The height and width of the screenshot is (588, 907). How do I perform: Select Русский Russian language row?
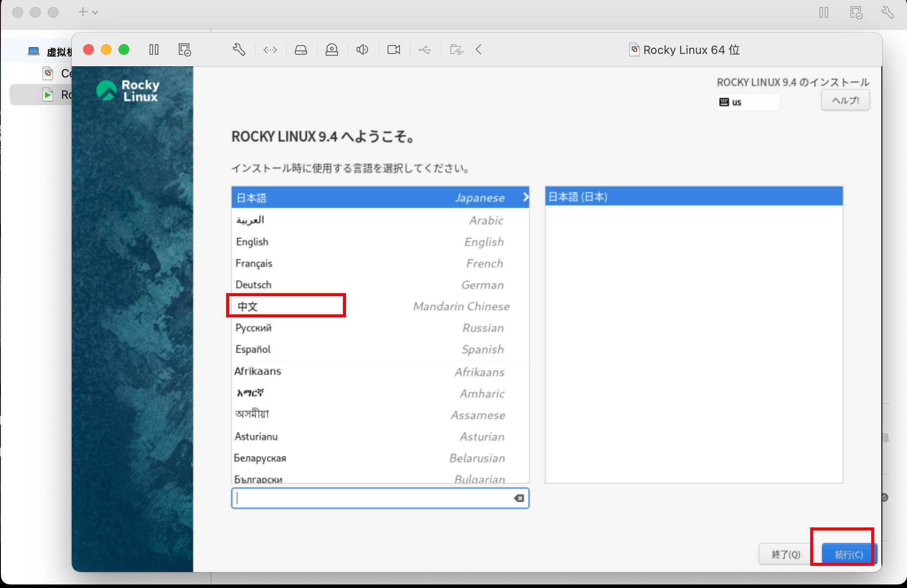[380, 328]
